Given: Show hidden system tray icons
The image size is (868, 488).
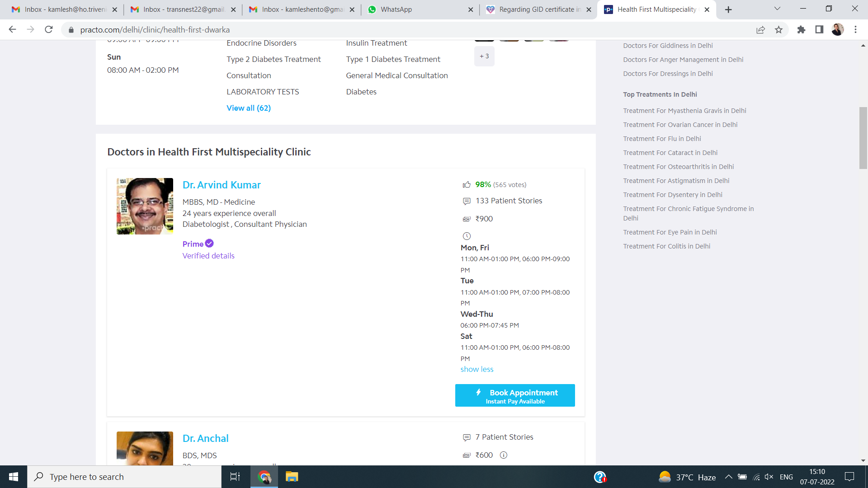Looking at the screenshot, I should tap(728, 477).
